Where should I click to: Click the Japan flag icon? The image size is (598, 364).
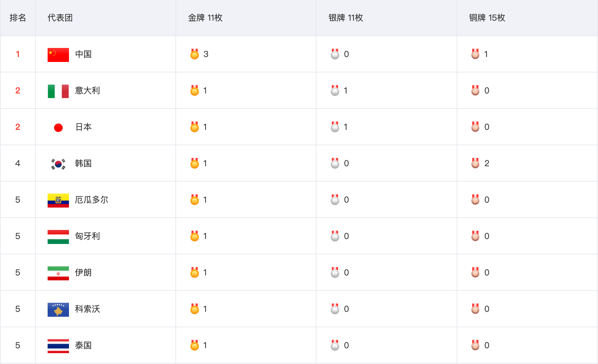58,127
